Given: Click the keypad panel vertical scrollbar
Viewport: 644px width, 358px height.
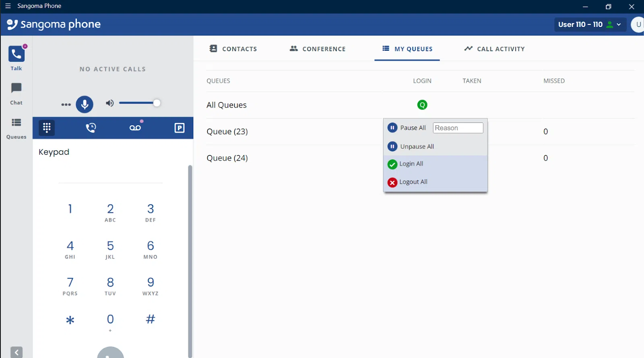Looking at the screenshot, I should point(190,261).
